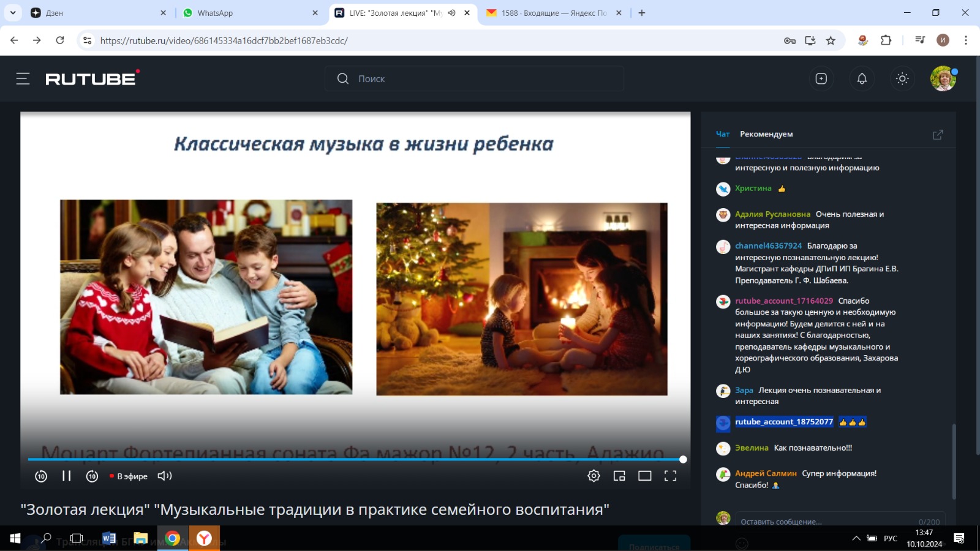Image resolution: width=980 pixels, height=551 pixels.
Task: Skip forward 10 seconds
Action: pos(92,476)
